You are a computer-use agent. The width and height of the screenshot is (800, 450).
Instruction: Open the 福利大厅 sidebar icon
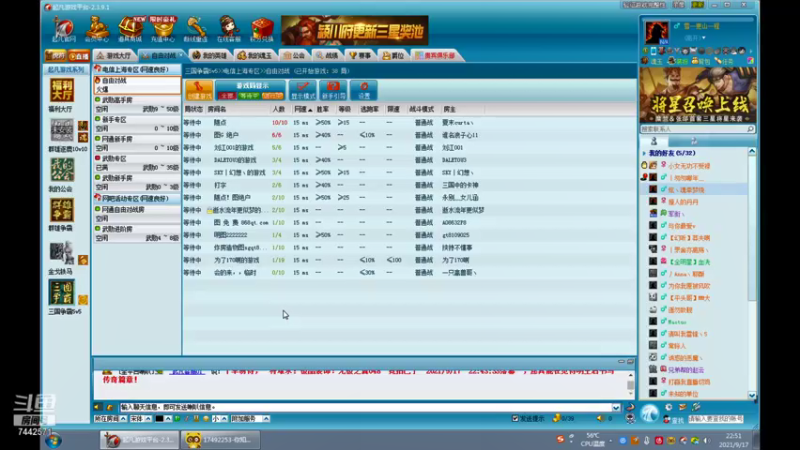tap(61, 90)
